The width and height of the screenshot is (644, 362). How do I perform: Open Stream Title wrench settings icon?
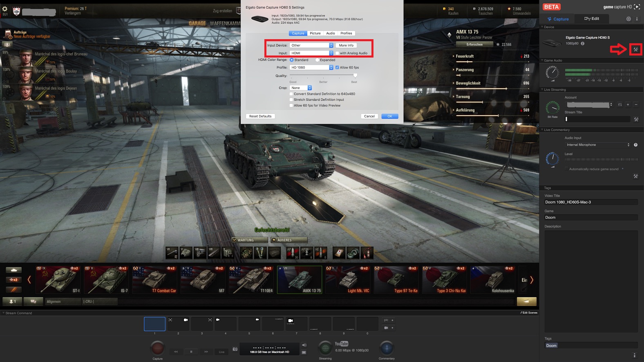(x=636, y=119)
